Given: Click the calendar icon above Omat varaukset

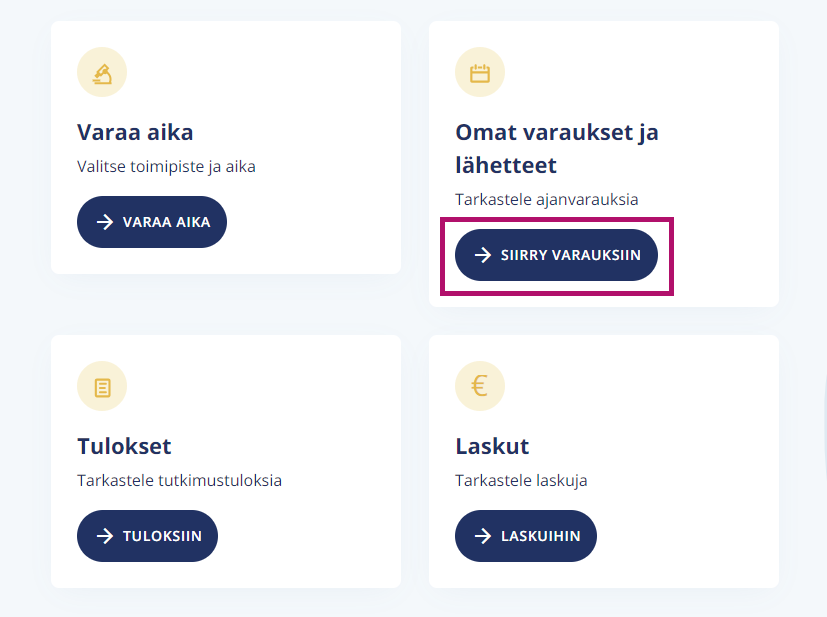Looking at the screenshot, I should tap(480, 72).
